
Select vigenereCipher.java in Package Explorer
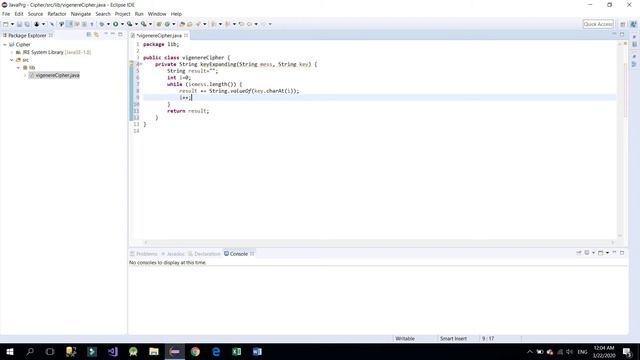[57, 76]
